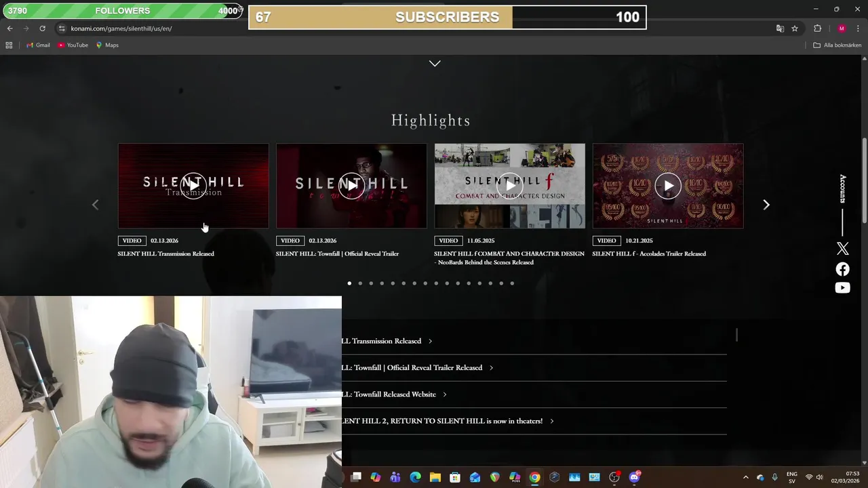Open the Apps grid in bookmarks bar
Screen dimensions: 868x488
[x=9, y=45]
